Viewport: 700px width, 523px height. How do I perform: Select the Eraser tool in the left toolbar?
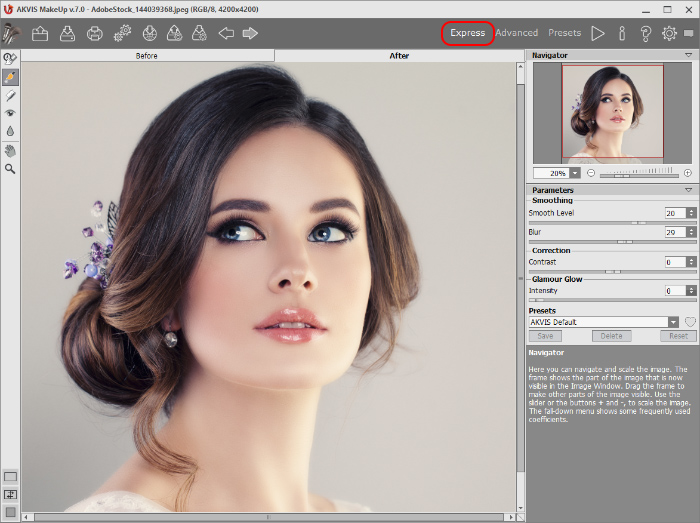tap(10, 95)
